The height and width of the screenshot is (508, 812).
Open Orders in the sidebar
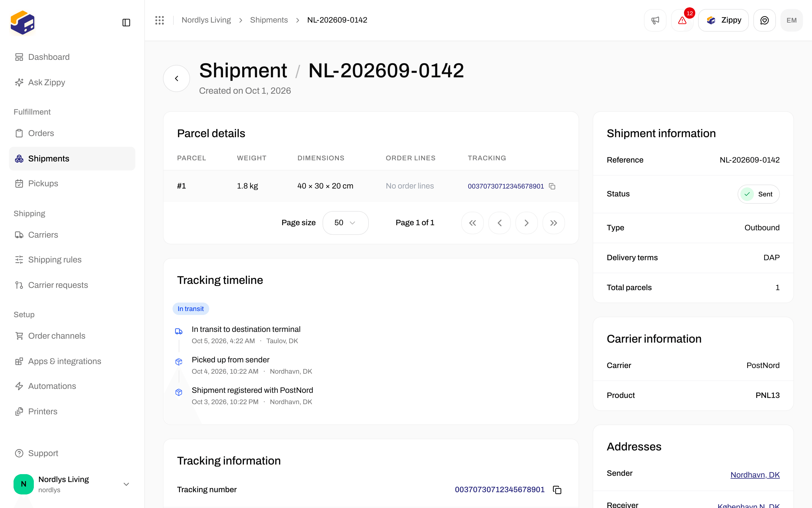coord(72,133)
